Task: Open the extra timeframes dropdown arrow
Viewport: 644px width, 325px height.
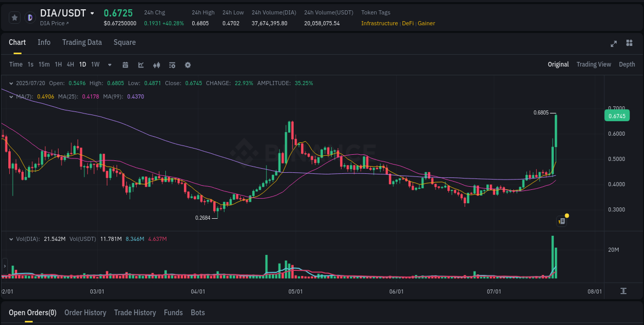Action: (x=109, y=65)
